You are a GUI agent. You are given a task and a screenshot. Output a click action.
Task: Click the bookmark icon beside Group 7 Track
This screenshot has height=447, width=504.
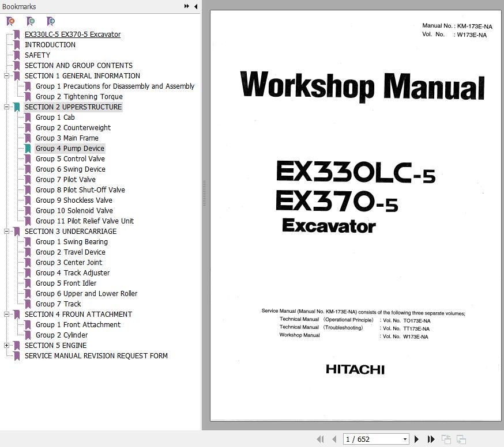(x=28, y=304)
